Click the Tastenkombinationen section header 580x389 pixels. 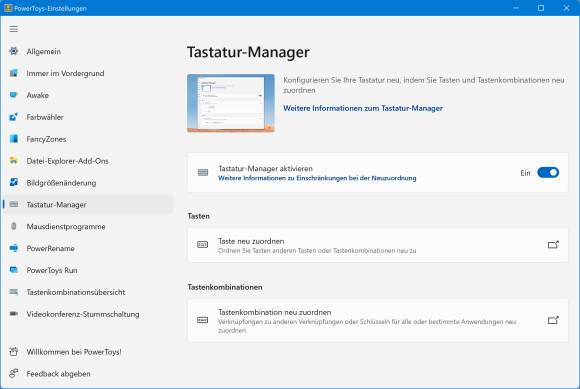tap(225, 287)
